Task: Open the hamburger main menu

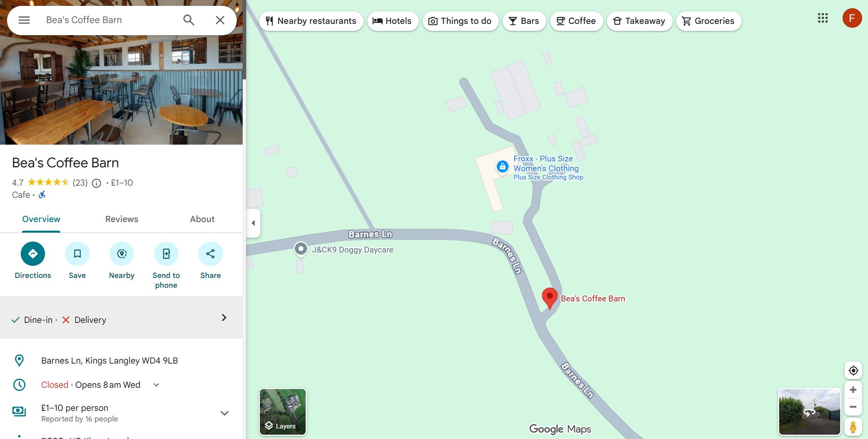Action: 24,20
